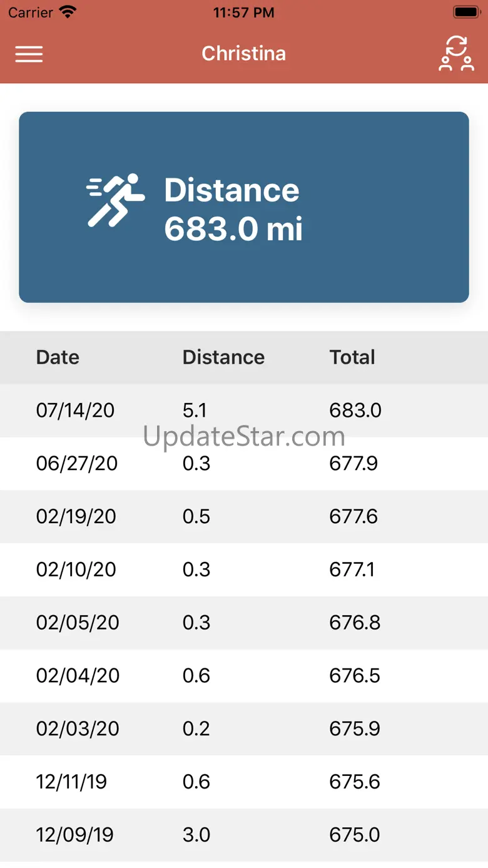
Task: Select the 02/10/20 entry row
Action: [x=244, y=570]
